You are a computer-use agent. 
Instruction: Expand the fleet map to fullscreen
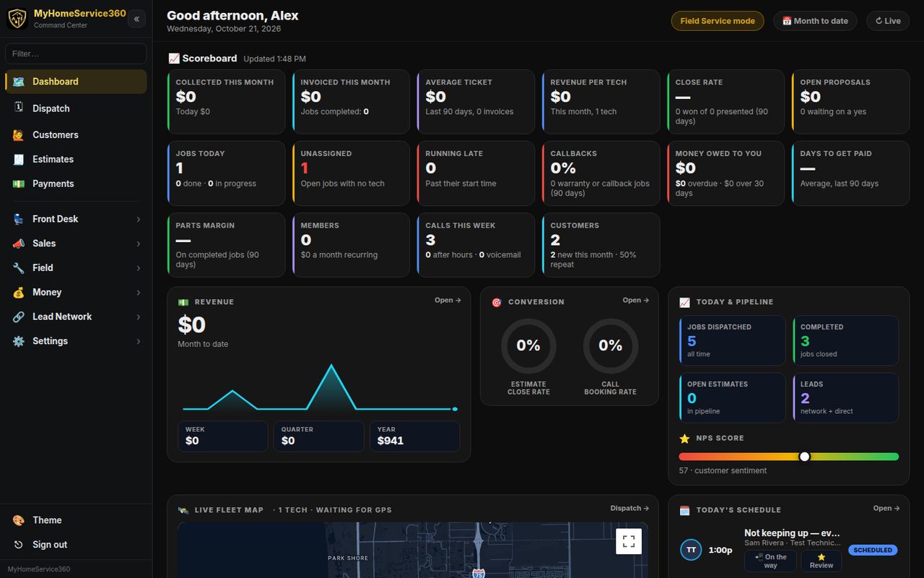[x=629, y=541]
